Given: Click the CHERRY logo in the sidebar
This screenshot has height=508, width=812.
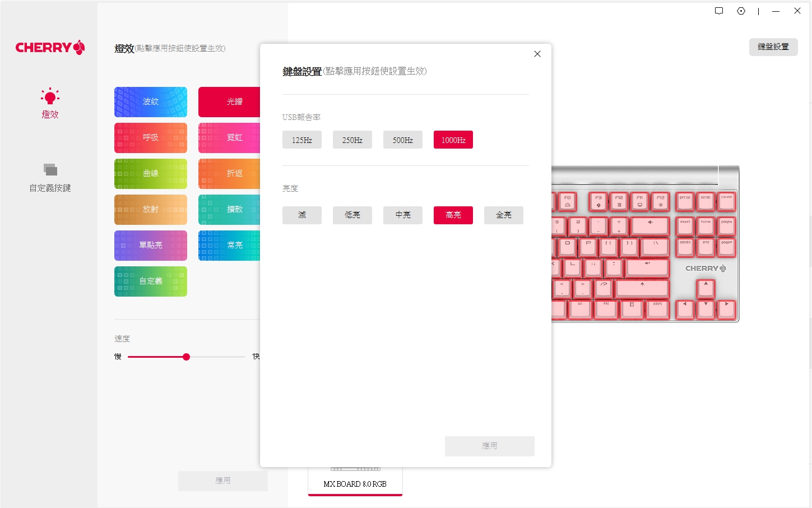Looking at the screenshot, I should click(50, 48).
